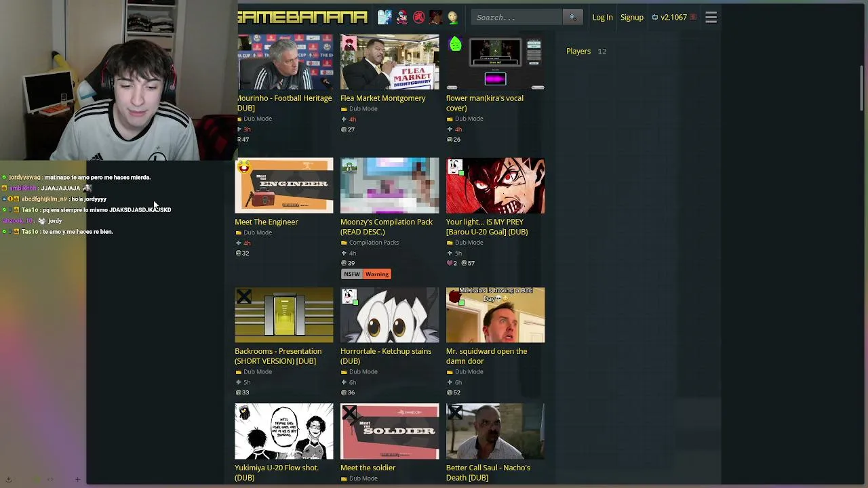Click submitter avatar on Yukimiya U-20 Flow shot
This screenshot has width=868, height=488.
pyautogui.click(x=243, y=413)
